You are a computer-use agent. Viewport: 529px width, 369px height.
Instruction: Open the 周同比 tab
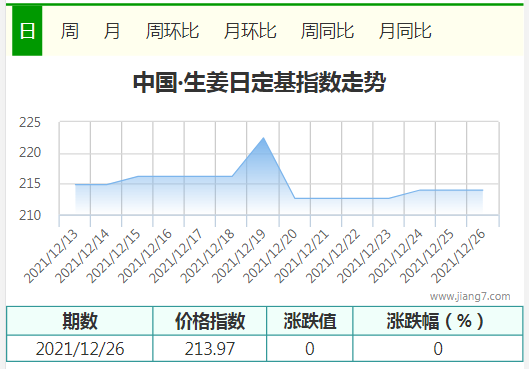click(327, 31)
